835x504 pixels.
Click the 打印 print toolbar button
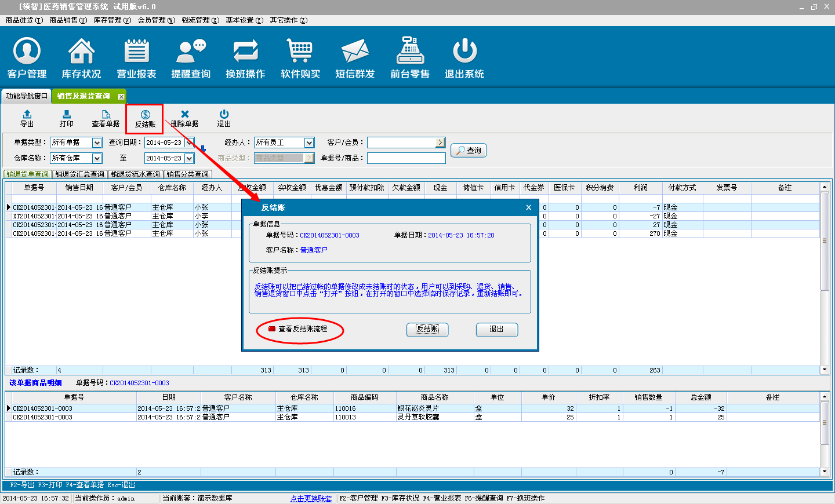[x=66, y=118]
